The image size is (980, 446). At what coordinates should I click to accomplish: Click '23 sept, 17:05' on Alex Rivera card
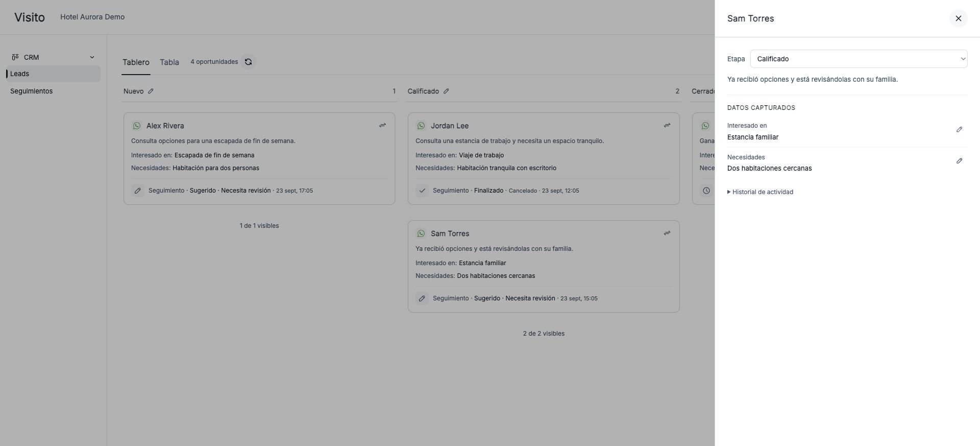pyautogui.click(x=295, y=191)
